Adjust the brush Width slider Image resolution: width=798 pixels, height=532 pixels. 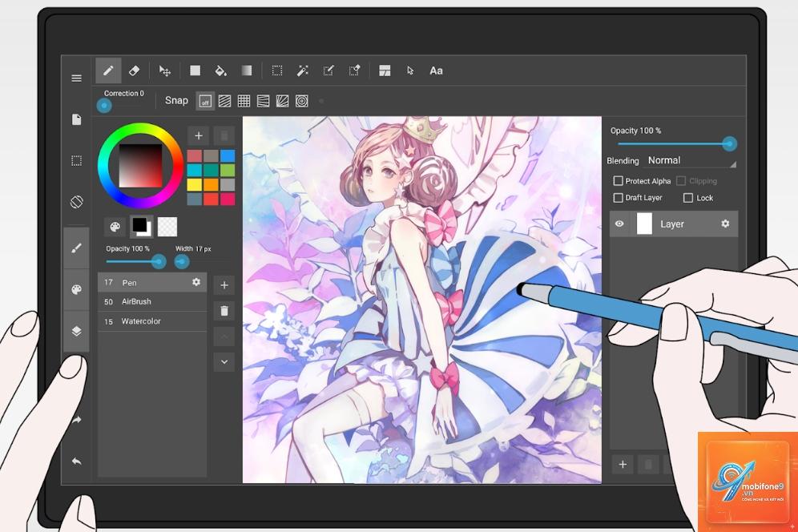point(182,262)
